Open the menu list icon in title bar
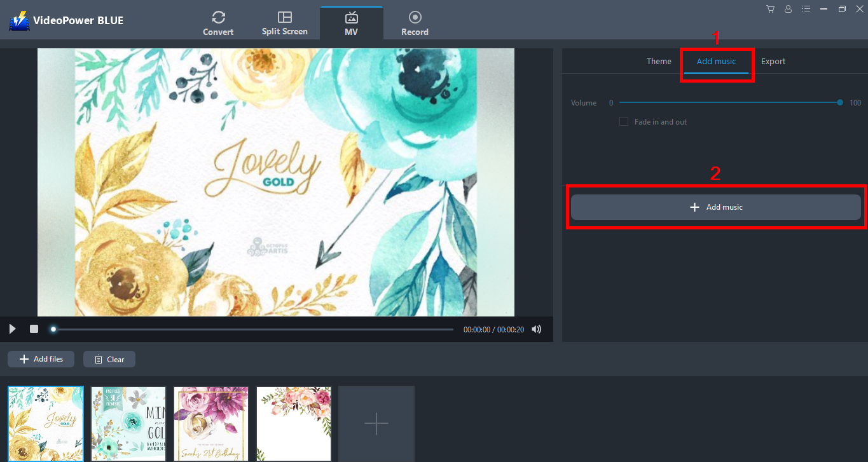Image resolution: width=868 pixels, height=462 pixels. (806, 9)
